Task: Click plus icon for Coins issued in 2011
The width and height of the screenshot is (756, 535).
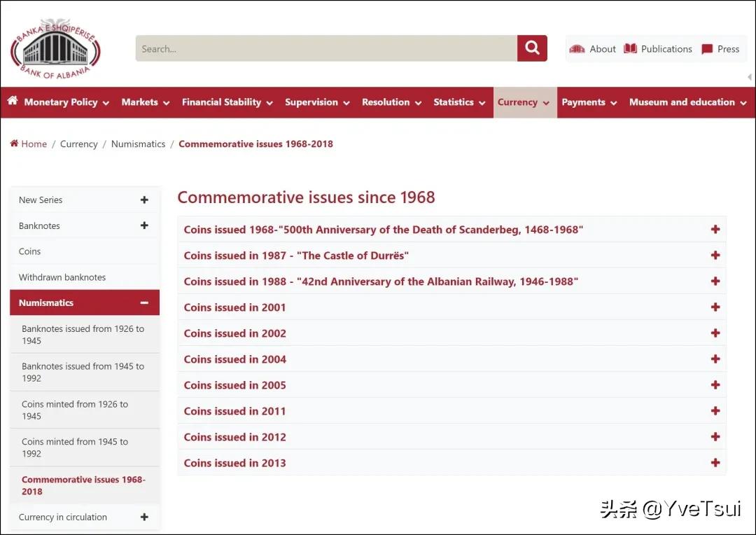Action: (715, 411)
